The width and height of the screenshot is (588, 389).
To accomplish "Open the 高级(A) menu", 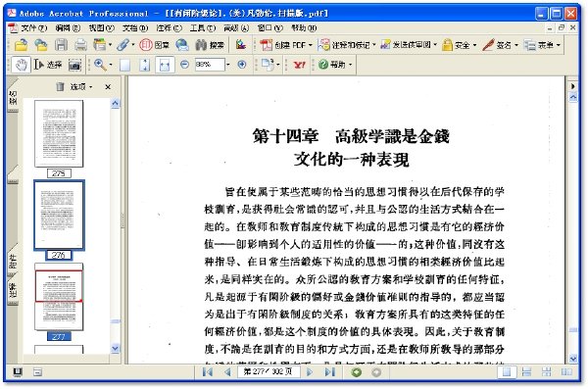I will tap(236, 27).
